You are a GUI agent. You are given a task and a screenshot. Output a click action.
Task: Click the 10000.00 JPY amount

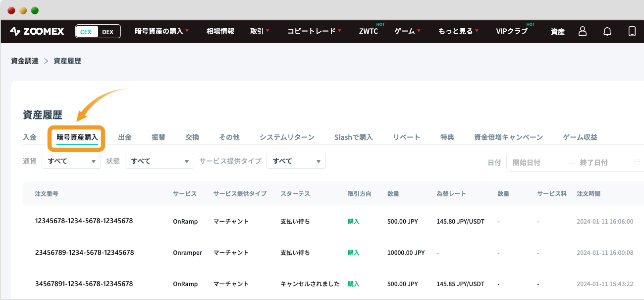[406, 253]
